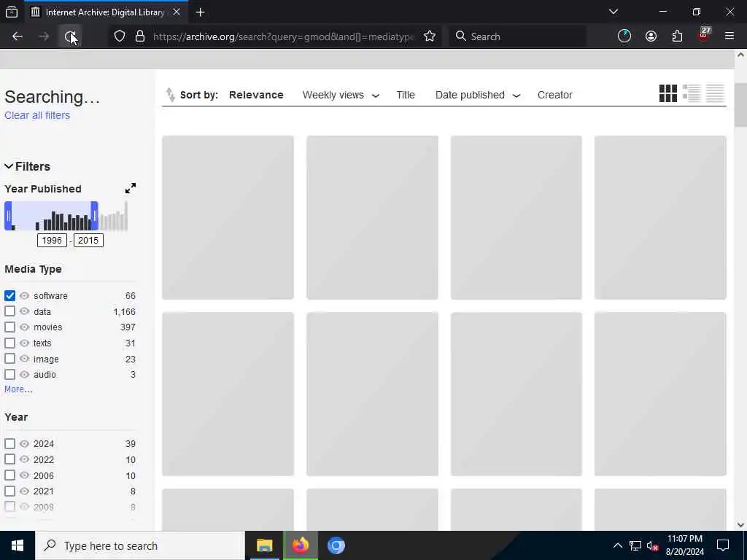The width and height of the screenshot is (747, 560).
Task: Click the site padlock icon
Action: (140, 36)
